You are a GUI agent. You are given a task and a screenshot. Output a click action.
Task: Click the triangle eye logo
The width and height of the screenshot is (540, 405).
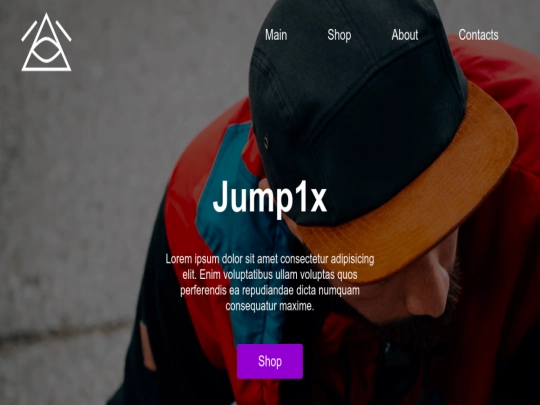(46, 42)
